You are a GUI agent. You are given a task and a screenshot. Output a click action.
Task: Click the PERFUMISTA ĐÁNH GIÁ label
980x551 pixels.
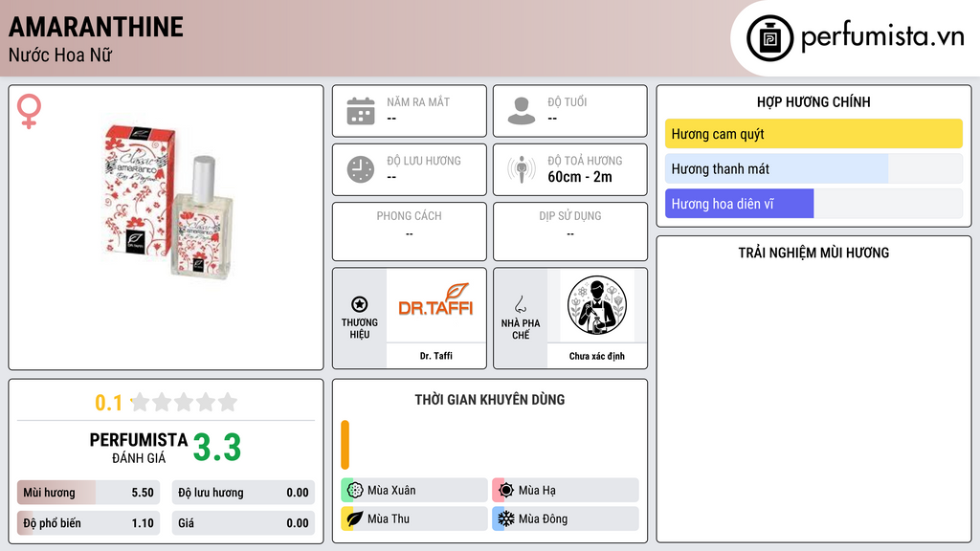coord(139,448)
